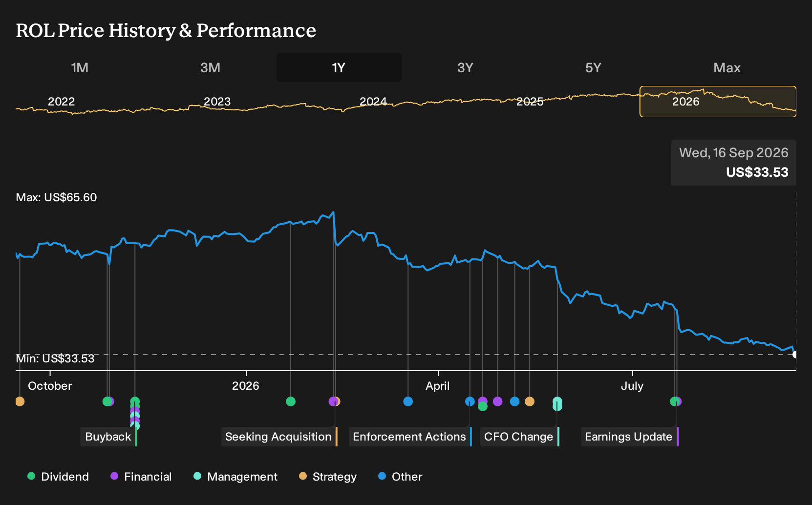Toggle the Dividend legend filter
812x505 pixels.
(58, 477)
